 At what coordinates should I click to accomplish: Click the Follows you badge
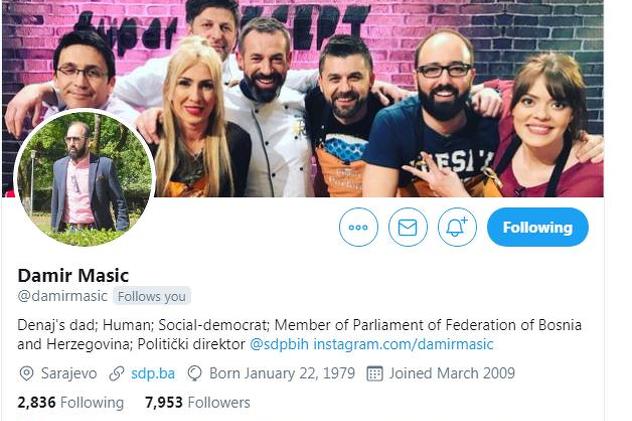[152, 297]
